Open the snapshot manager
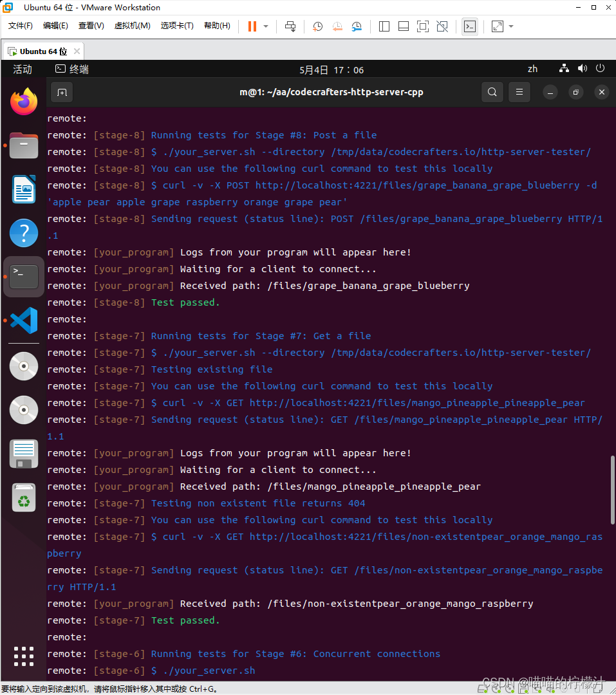 pos(357,26)
